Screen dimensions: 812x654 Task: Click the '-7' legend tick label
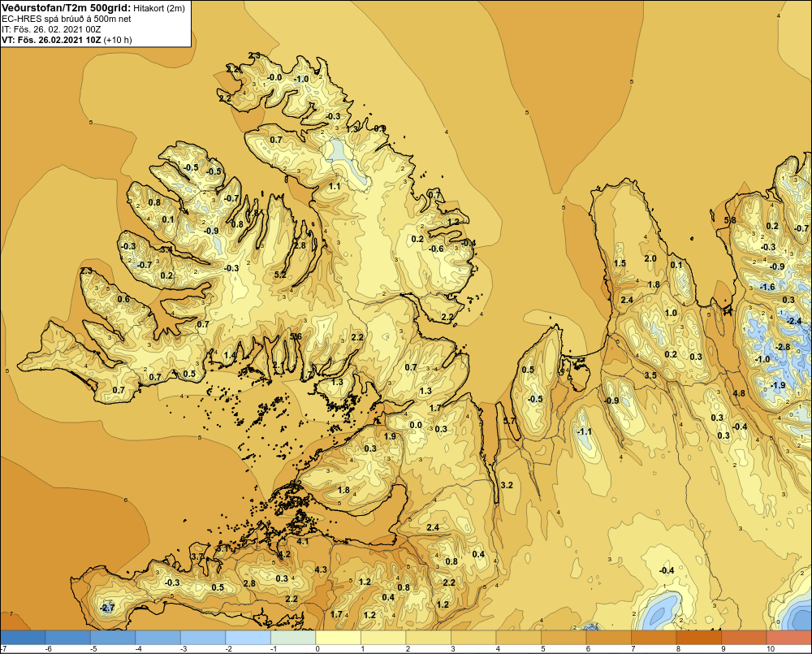pos(3,649)
